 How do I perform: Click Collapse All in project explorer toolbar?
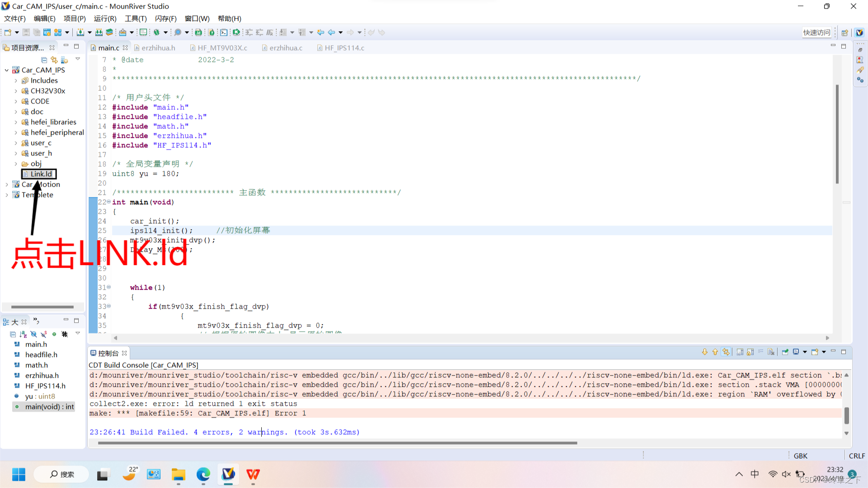click(x=44, y=60)
